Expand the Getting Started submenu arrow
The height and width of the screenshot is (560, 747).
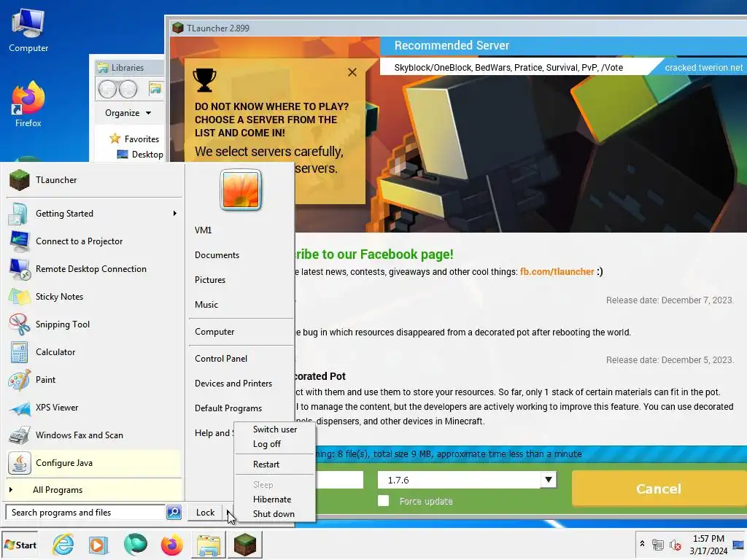[175, 214]
